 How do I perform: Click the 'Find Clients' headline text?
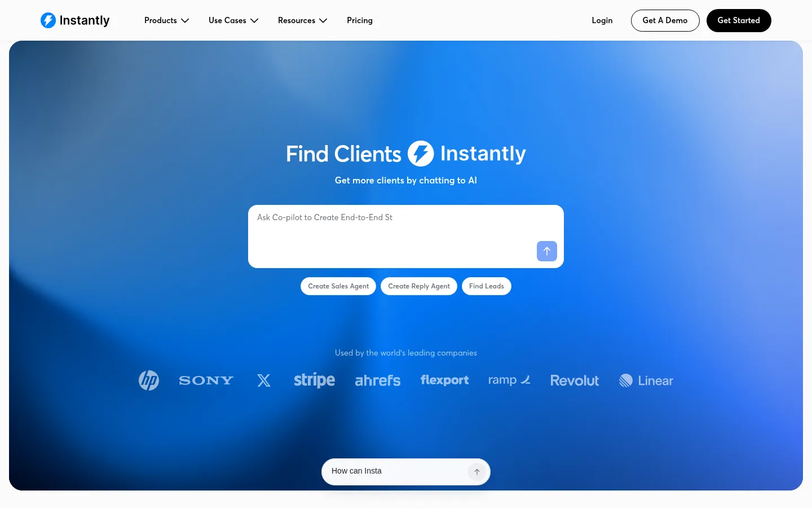click(343, 154)
